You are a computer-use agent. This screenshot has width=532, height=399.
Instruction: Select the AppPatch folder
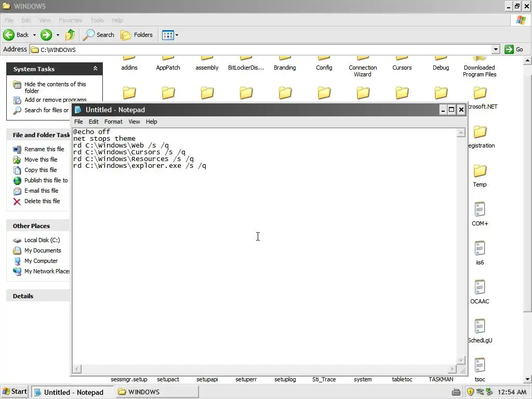(168, 64)
